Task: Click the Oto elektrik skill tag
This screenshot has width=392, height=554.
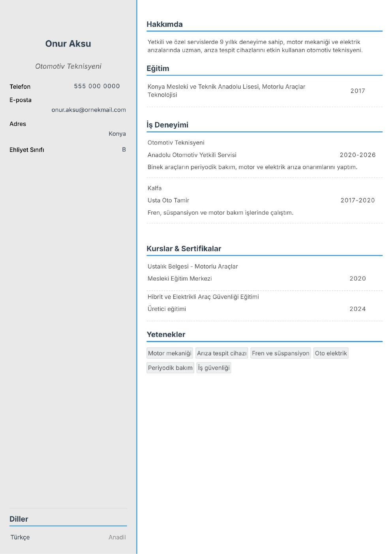Action: [331, 353]
